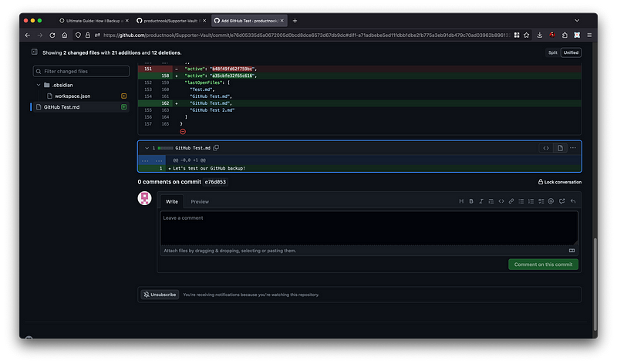This screenshot has height=364, width=617.
Task: Insert a quote block in comment
Action: [x=491, y=201]
